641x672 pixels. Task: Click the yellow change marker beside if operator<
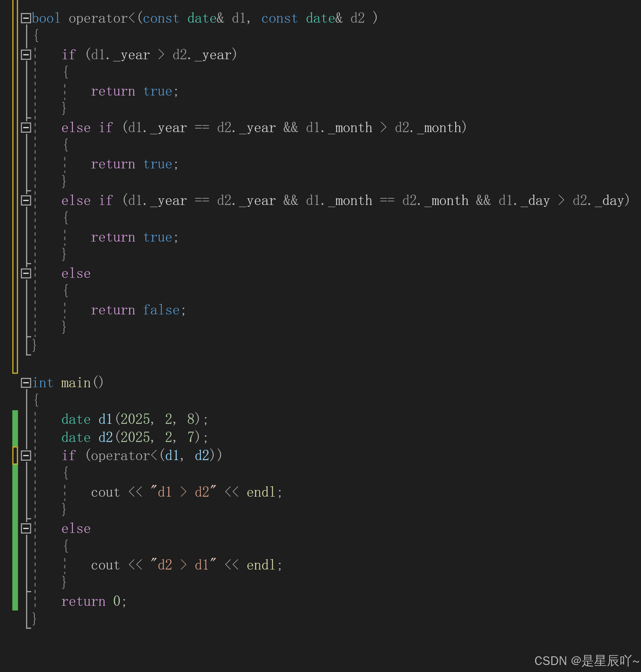click(x=15, y=456)
